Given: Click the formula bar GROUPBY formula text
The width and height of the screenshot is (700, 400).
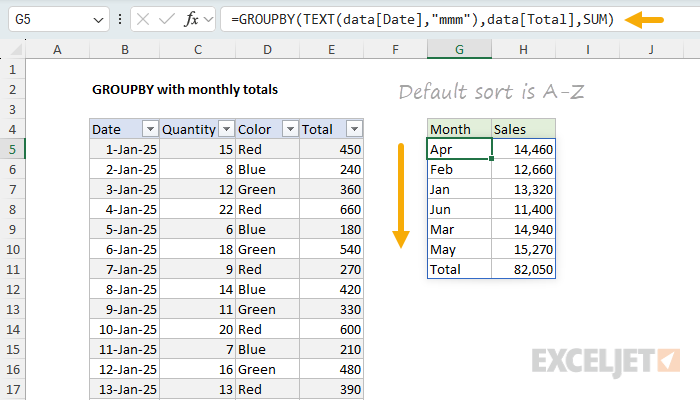Looking at the screenshot, I should click(422, 19).
